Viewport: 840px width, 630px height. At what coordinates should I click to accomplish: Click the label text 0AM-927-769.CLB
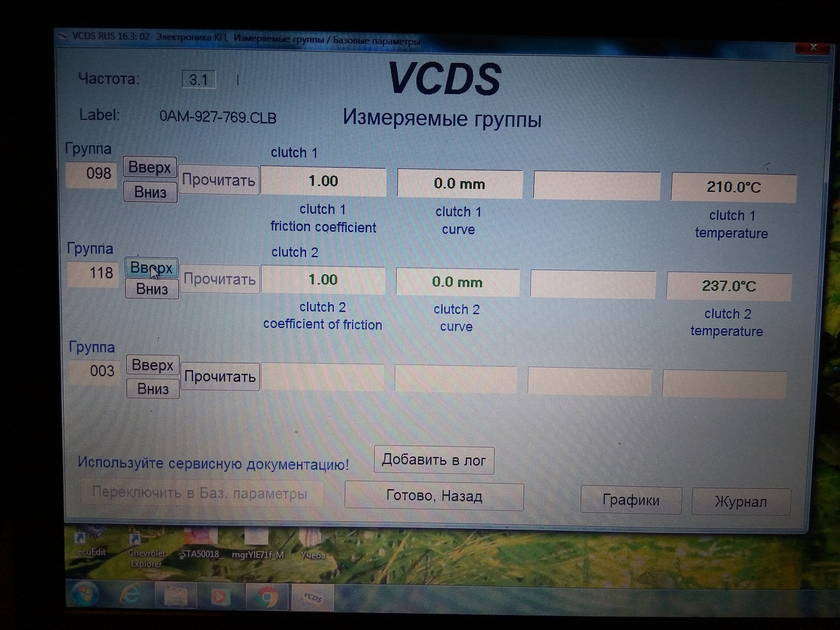coord(218,117)
